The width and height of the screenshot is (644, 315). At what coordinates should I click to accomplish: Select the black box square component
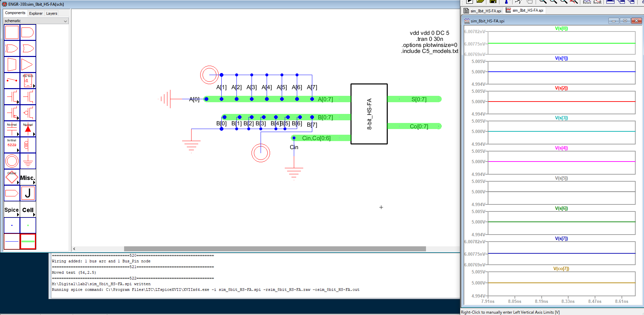[x=12, y=33]
